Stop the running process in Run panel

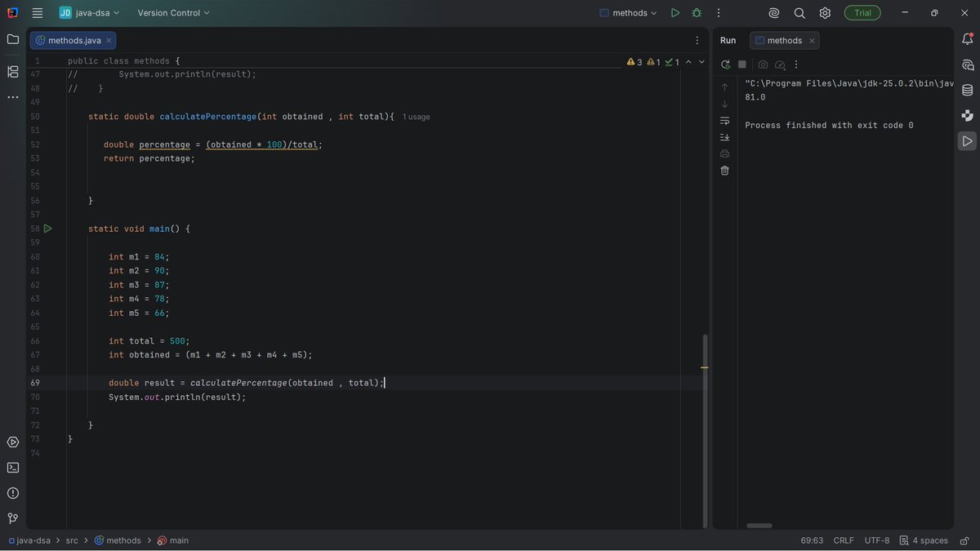coord(742,64)
